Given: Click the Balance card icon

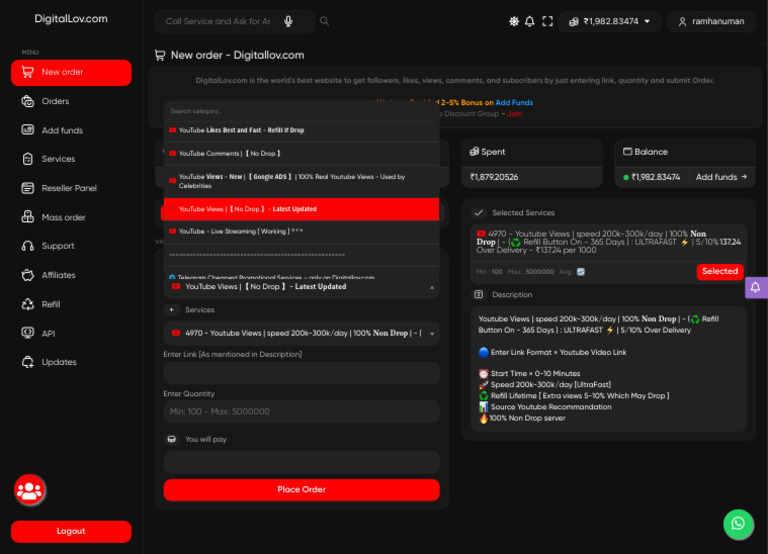Looking at the screenshot, I should click(x=627, y=152).
